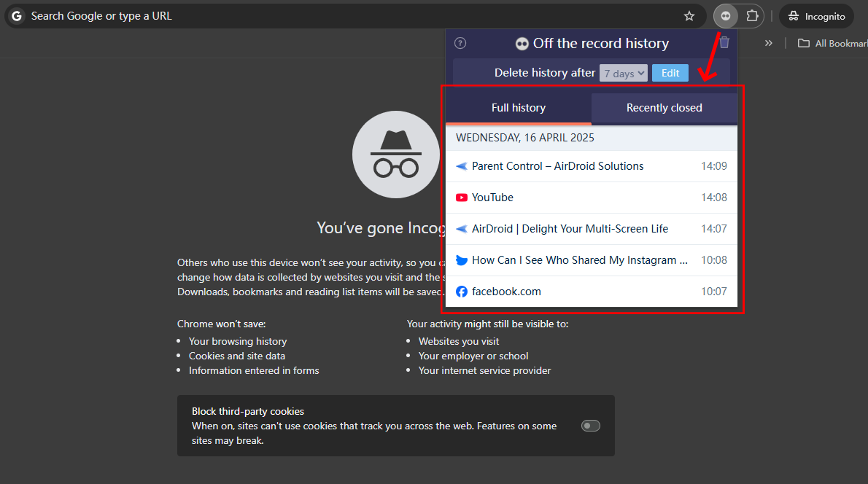Open AirDroid Delight Your Multi-Screen Life entry
Image resolution: width=868 pixels, height=484 pixels.
coord(592,228)
